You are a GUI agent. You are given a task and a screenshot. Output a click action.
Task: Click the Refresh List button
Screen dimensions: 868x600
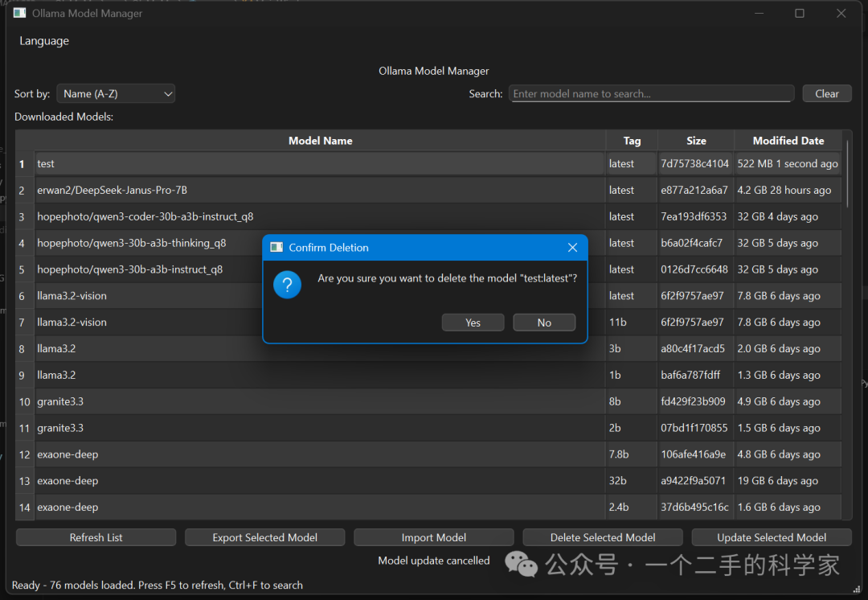96,537
